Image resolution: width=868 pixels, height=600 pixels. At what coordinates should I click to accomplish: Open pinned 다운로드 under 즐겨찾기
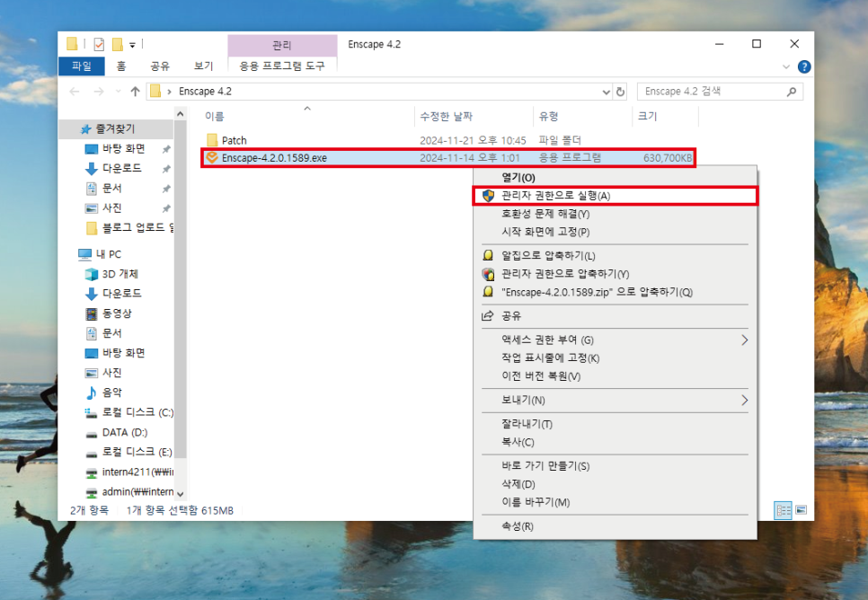(122, 168)
